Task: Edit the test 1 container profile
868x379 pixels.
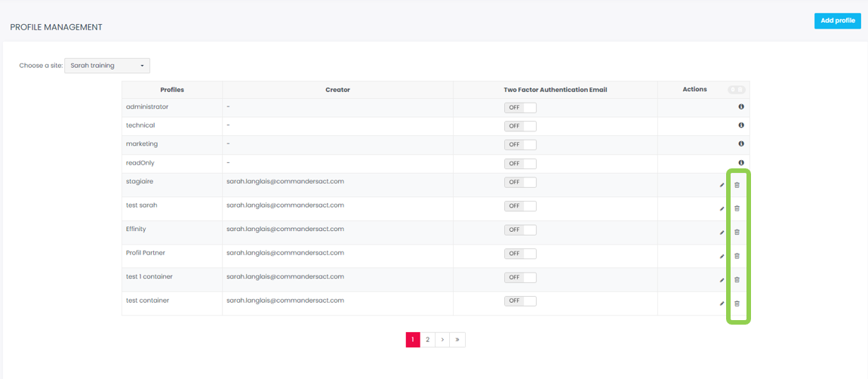Action: click(722, 280)
